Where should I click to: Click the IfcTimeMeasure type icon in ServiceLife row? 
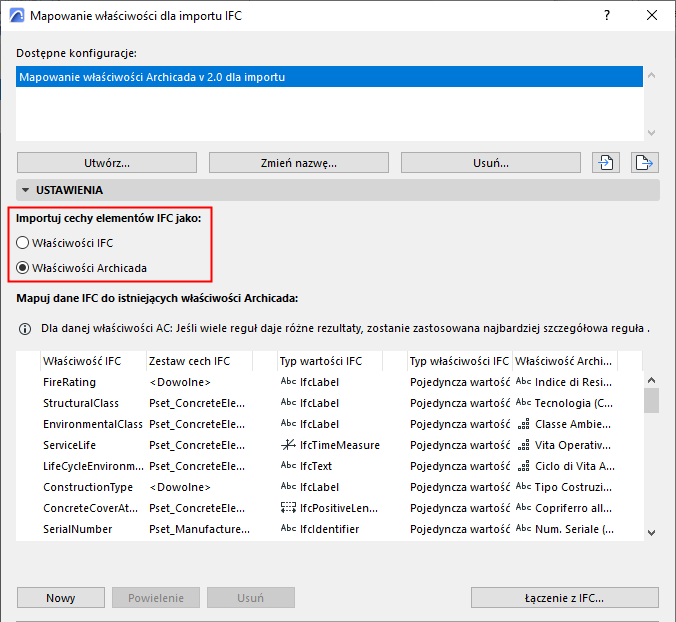pyautogui.click(x=288, y=444)
